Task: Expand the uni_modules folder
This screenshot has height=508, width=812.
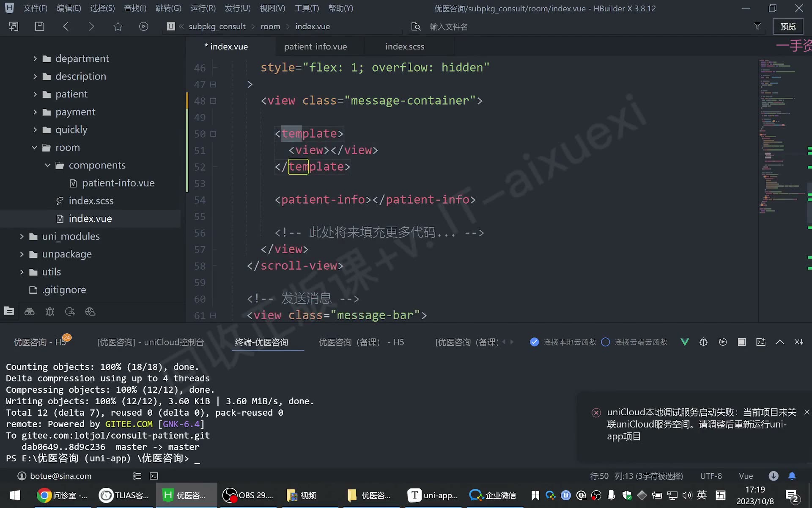Action: 22,236
